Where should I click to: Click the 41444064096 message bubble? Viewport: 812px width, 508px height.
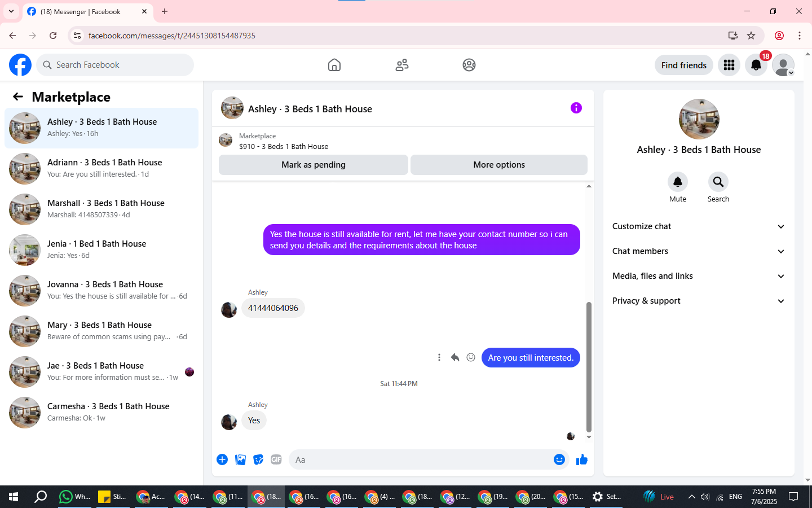coord(273,308)
